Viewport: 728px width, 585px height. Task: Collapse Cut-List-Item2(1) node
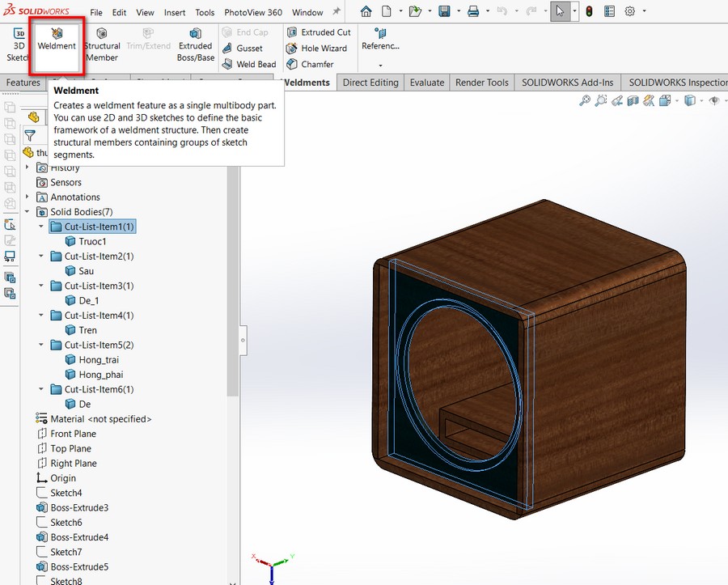41,256
